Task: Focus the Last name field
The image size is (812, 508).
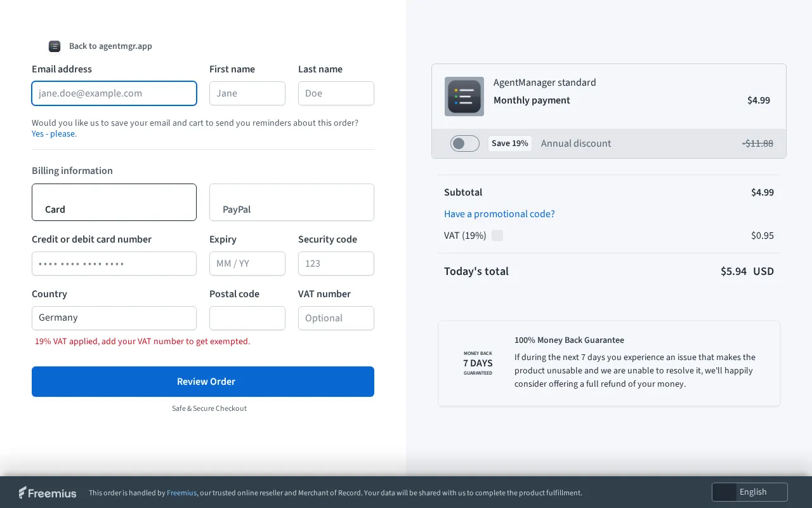Action: pyautogui.click(x=336, y=93)
